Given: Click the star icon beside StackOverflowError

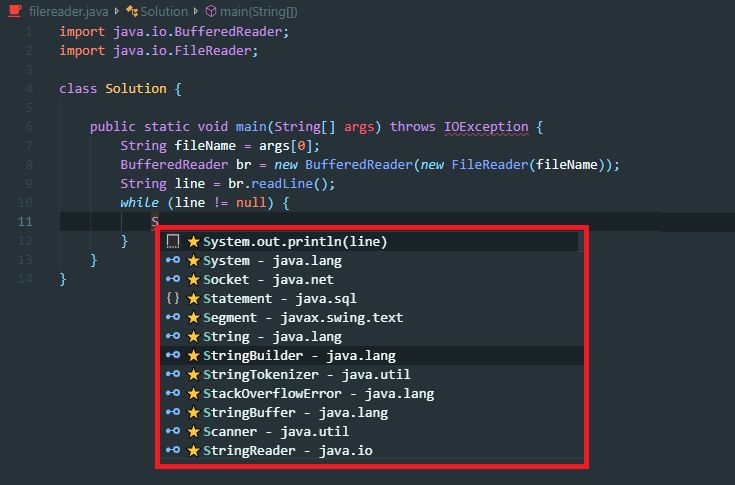Looking at the screenshot, I should click(194, 393).
